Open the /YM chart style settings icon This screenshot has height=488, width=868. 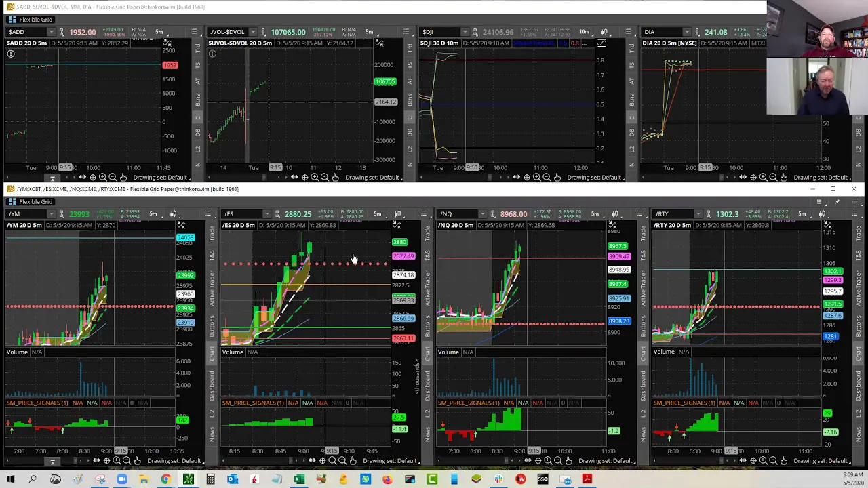pos(174,214)
